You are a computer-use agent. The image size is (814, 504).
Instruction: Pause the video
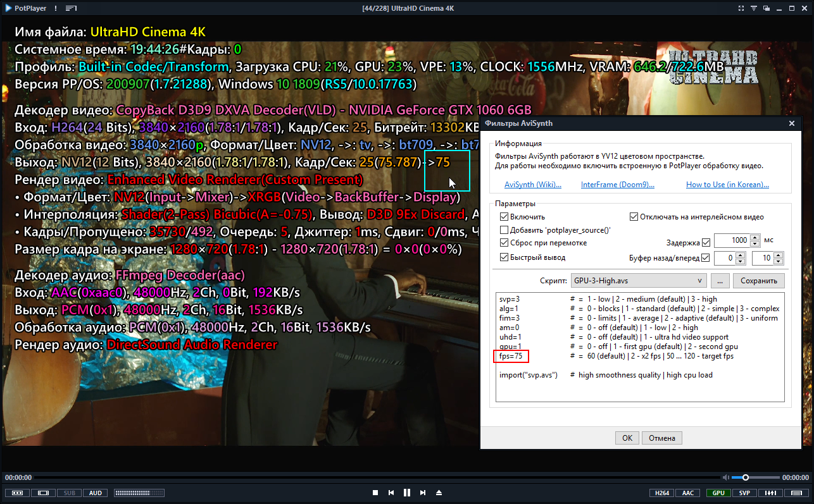coord(407,493)
